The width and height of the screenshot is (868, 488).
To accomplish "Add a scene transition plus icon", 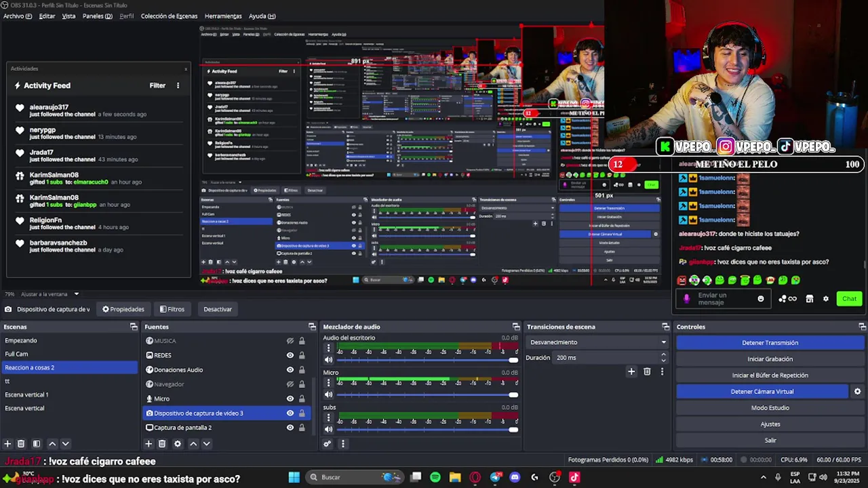I will click(631, 371).
